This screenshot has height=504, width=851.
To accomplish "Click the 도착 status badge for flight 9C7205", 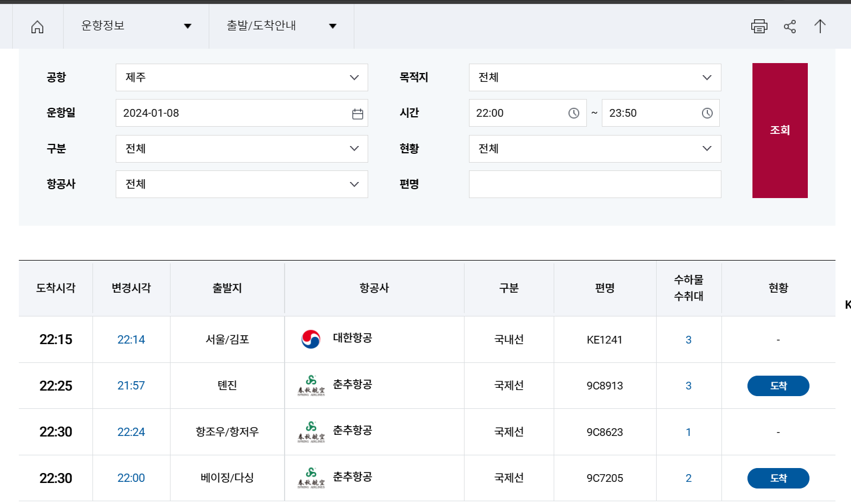I will [778, 478].
